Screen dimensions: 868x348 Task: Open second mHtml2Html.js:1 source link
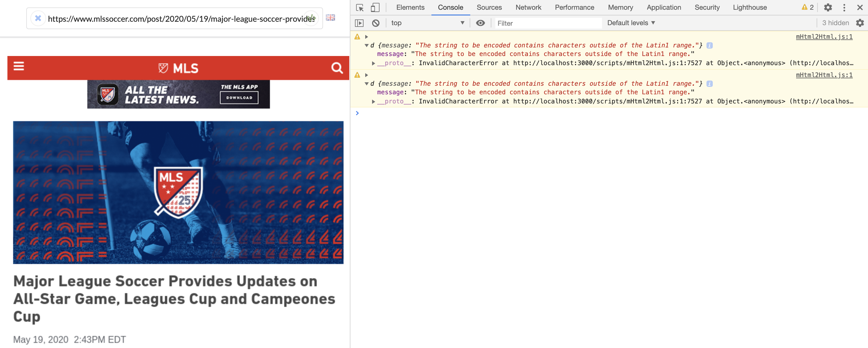(x=824, y=75)
